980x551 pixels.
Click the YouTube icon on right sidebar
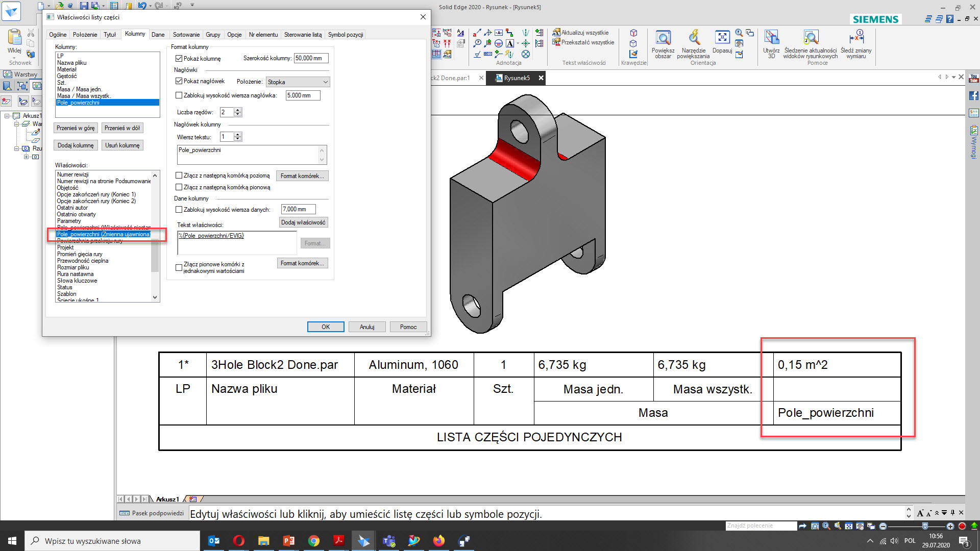pos(974,78)
